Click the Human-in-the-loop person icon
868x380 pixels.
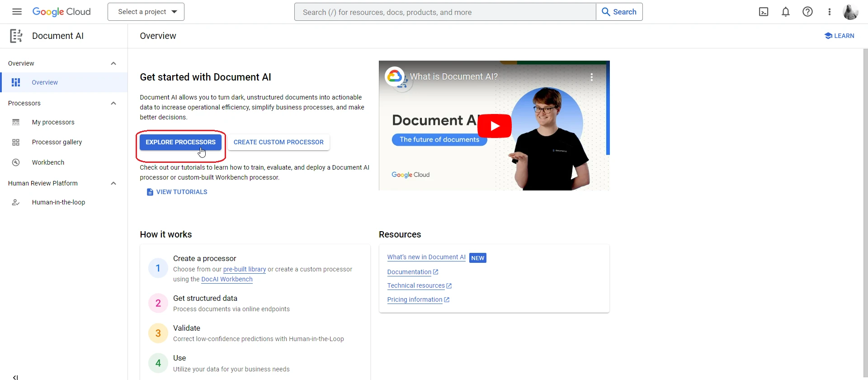click(x=16, y=202)
